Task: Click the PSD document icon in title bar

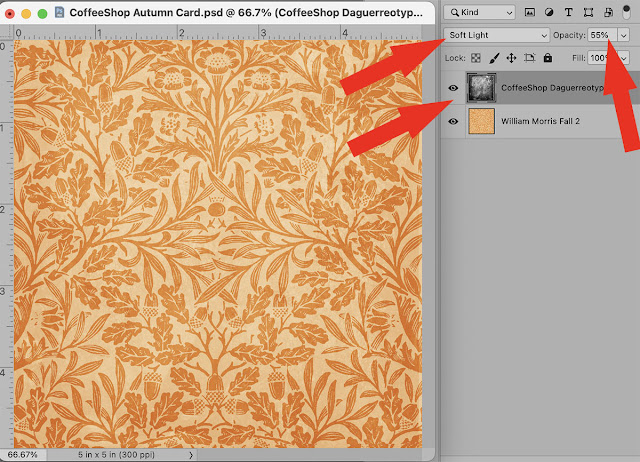Action: [x=60, y=12]
